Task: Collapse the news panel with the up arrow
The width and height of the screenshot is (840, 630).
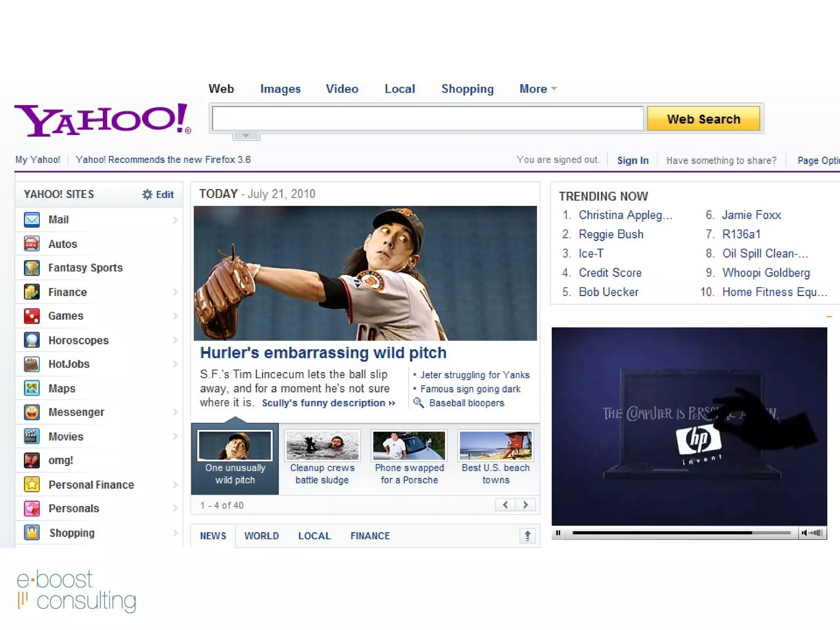Action: click(527, 536)
